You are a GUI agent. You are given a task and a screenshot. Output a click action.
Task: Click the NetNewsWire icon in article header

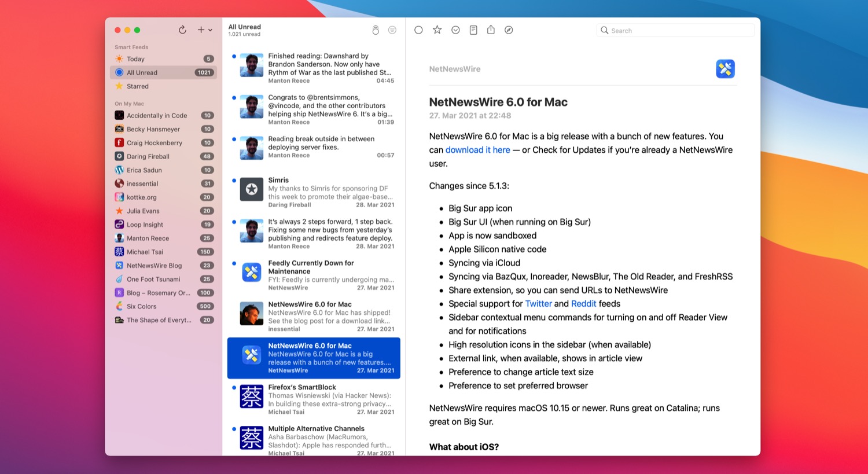coord(725,69)
